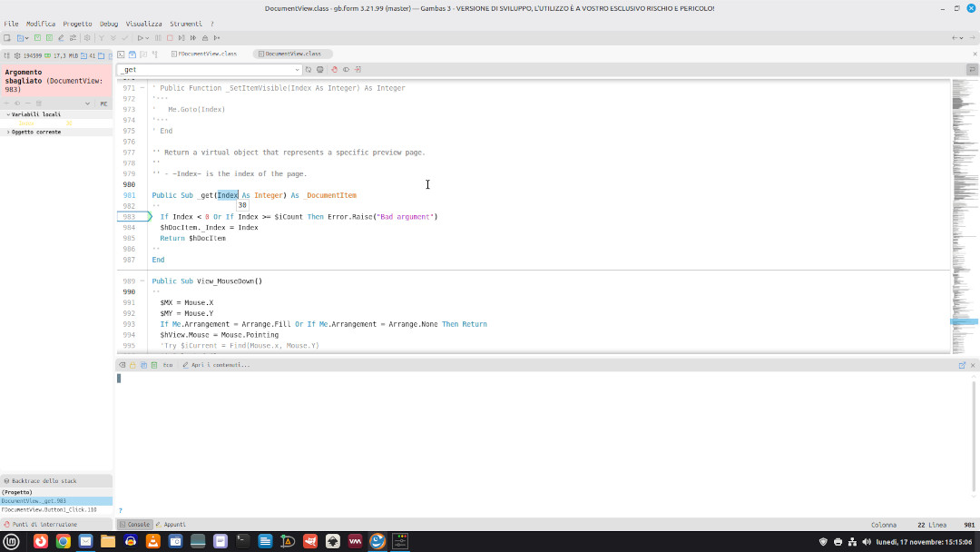
Task: Click the clear console icon
Action: pos(122,365)
